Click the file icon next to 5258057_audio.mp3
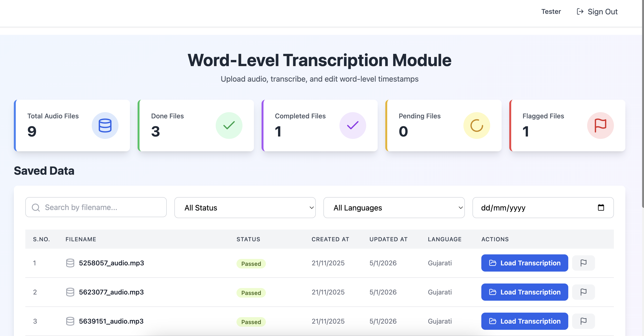The height and width of the screenshot is (336, 644). tap(70, 263)
